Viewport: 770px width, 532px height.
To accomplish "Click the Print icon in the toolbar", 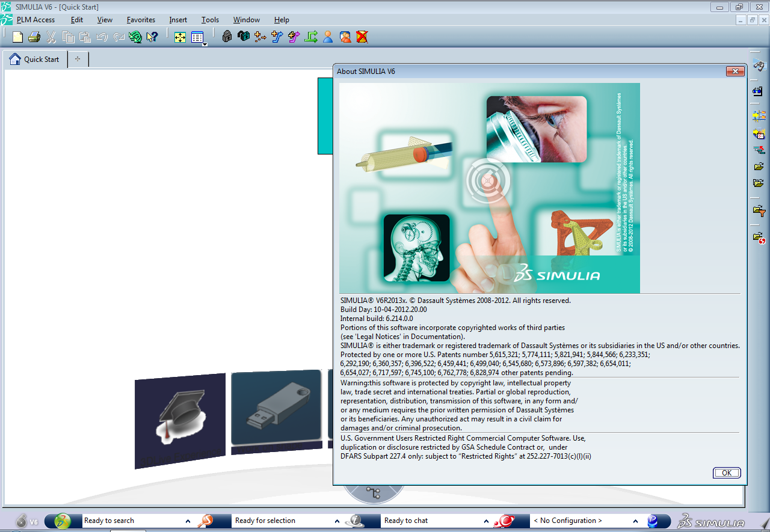I will pos(34,37).
